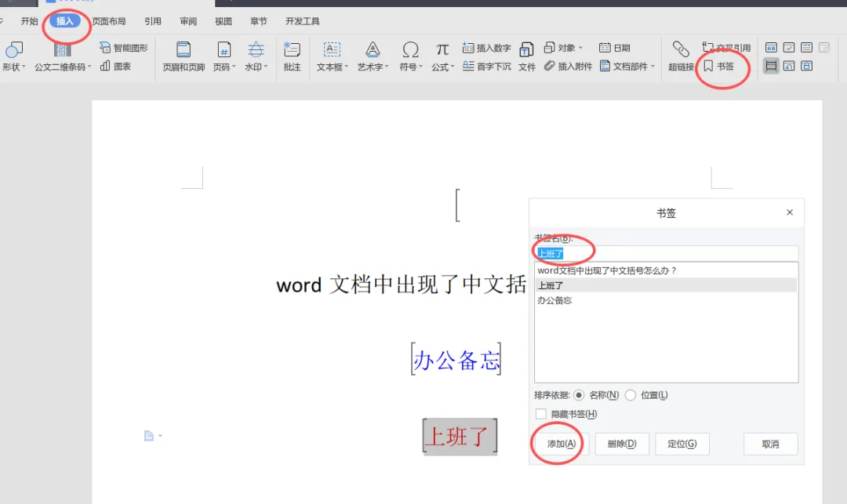Click the 文档部件 document parts icon
847x504 pixels.
click(605, 66)
